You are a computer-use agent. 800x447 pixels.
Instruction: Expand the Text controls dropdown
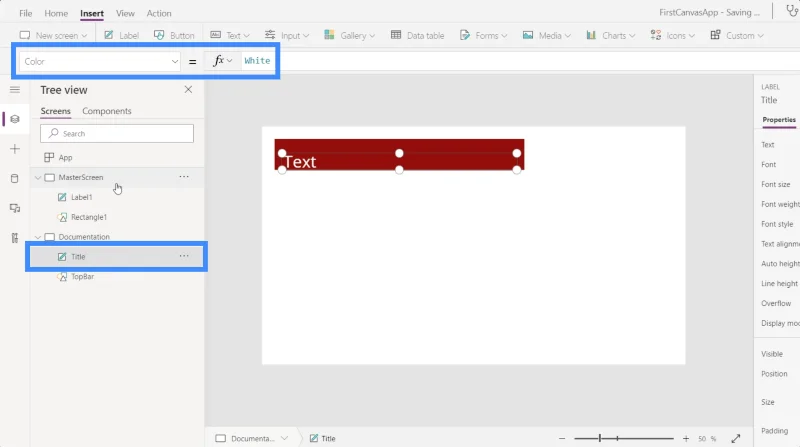coord(230,35)
